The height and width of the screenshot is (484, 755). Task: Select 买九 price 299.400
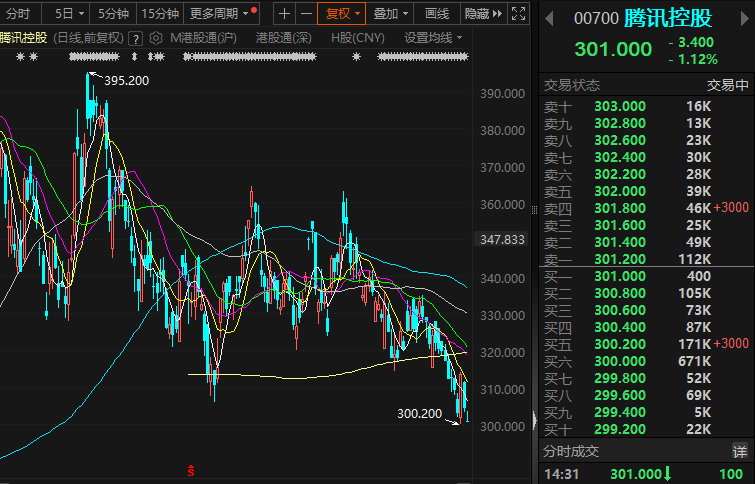620,412
